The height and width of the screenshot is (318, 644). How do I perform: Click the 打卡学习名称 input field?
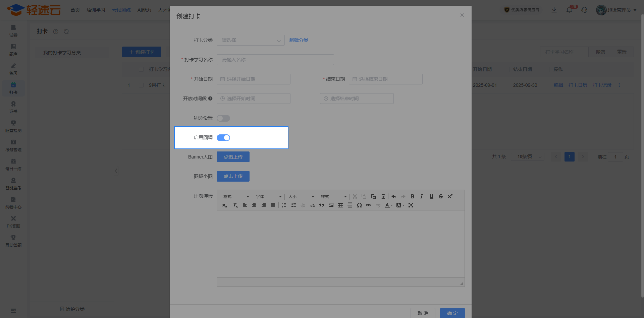[275, 60]
